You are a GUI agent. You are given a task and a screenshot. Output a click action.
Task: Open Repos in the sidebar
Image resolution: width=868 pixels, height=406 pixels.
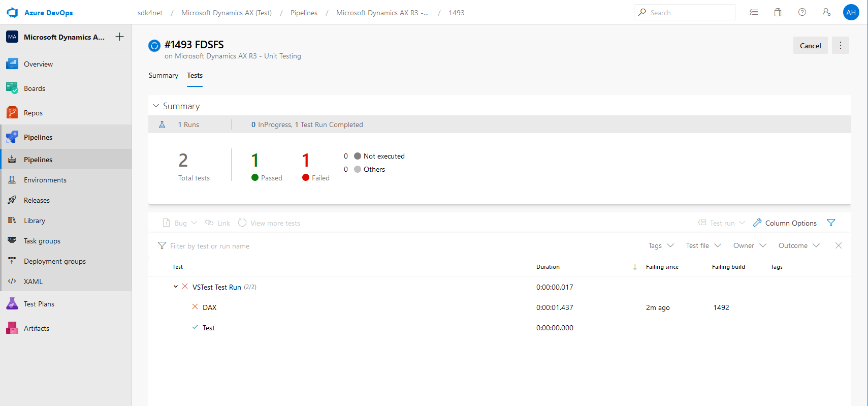click(66, 113)
